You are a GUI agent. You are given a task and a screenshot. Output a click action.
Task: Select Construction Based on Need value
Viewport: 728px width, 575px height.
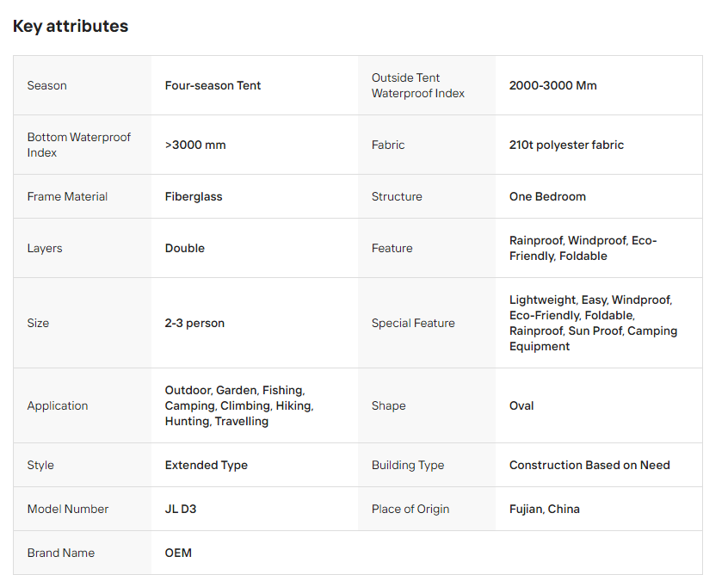click(589, 465)
